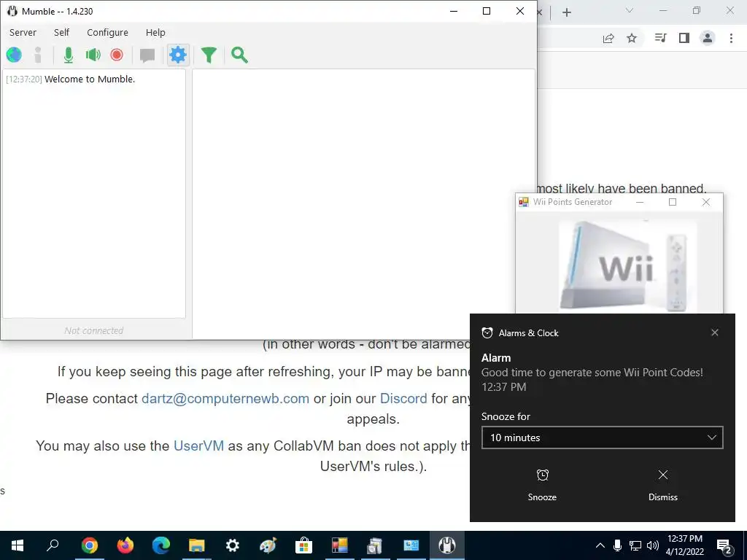Open Paint palette icon in the taskbar
Image resolution: width=747 pixels, height=560 pixels.
pyautogui.click(x=268, y=545)
